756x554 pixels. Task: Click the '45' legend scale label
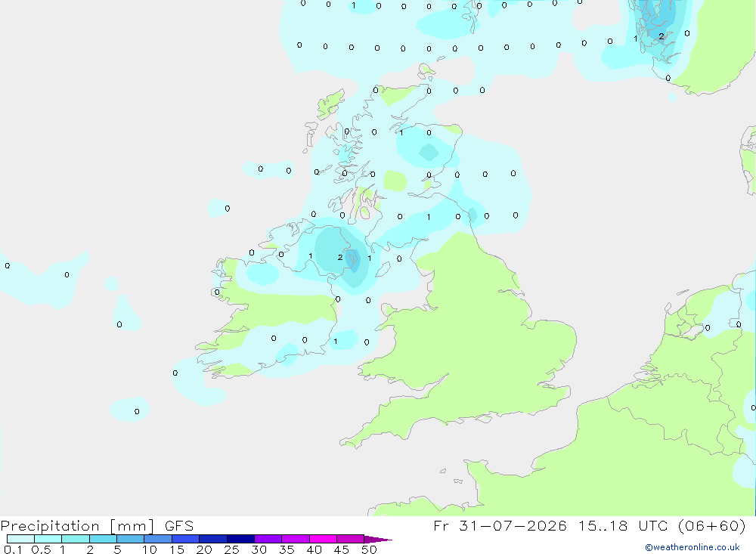coord(342,549)
